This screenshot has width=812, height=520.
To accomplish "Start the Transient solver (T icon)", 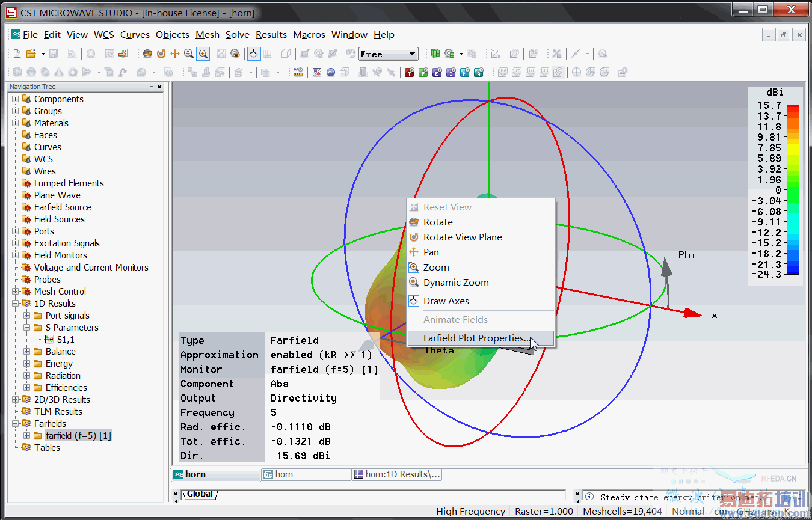I will [410, 73].
